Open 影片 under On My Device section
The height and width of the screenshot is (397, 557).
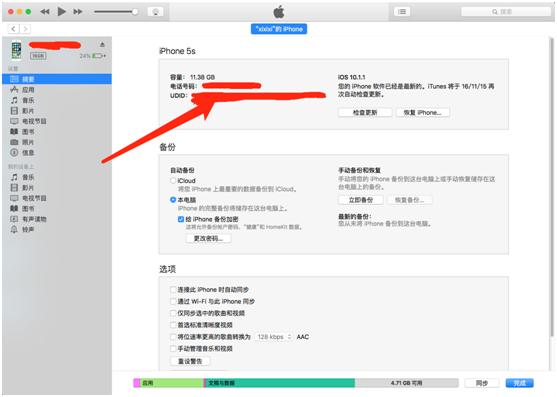57,187
